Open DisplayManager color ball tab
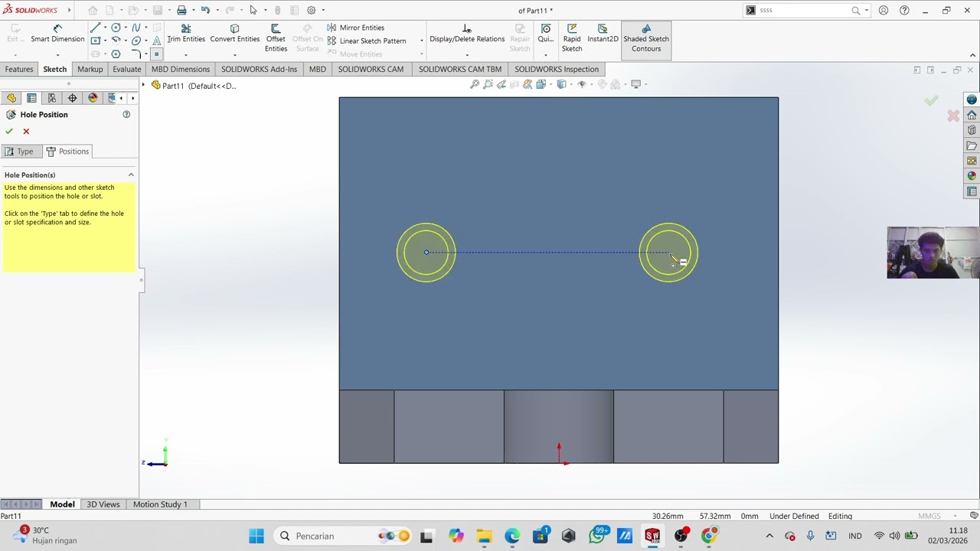Viewport: 980px width, 551px height. [x=93, y=98]
